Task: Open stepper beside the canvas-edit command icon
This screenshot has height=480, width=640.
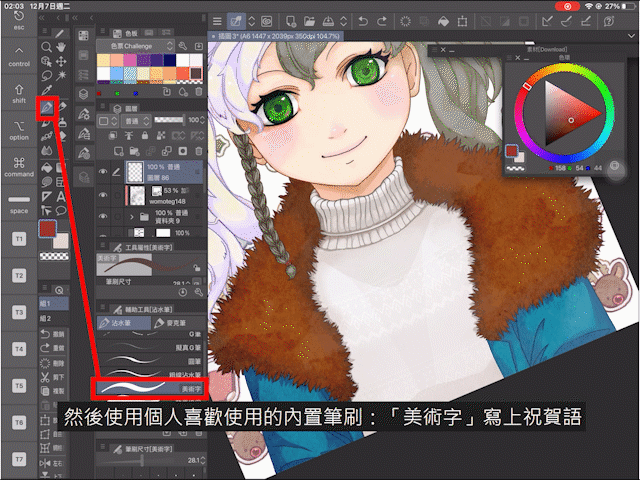Action: 251,21
